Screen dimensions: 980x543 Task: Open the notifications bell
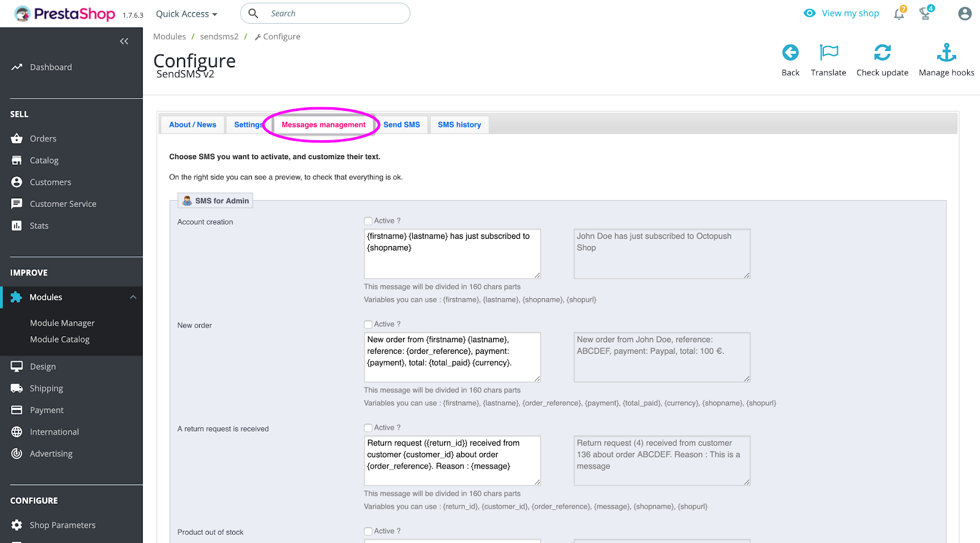[899, 13]
